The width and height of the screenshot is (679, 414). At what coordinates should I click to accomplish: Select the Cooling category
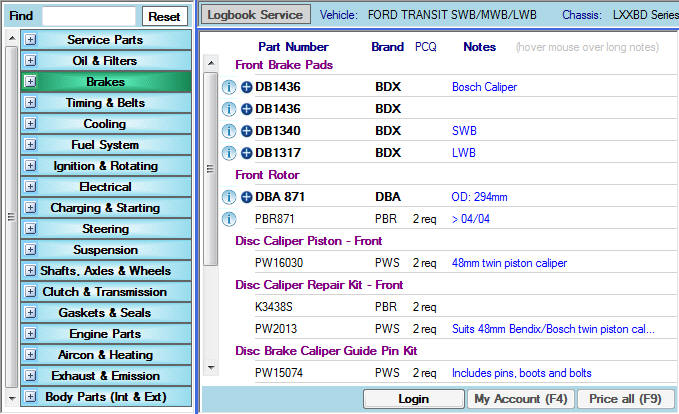(x=105, y=124)
